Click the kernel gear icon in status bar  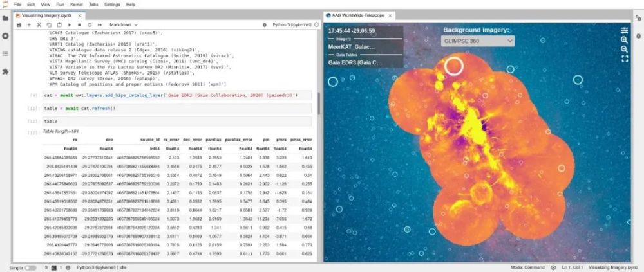pyautogui.click(x=68, y=267)
